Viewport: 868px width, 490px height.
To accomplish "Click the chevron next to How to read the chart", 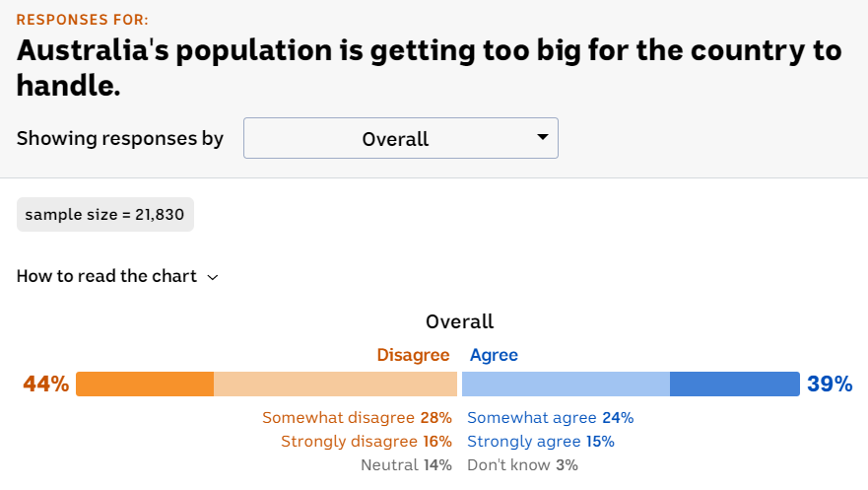I will coord(213,277).
